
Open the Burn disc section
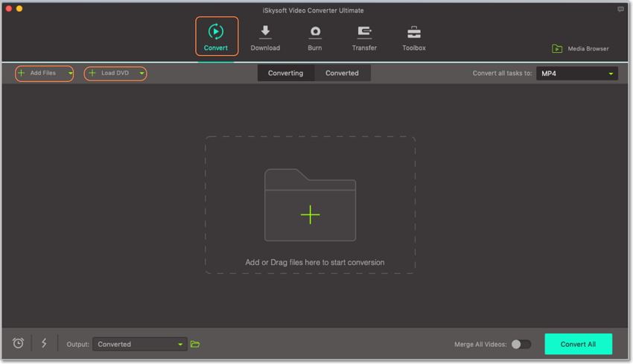(315, 38)
